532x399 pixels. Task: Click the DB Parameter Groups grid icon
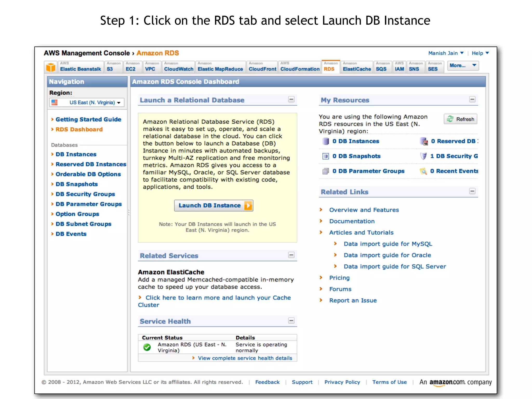(325, 171)
